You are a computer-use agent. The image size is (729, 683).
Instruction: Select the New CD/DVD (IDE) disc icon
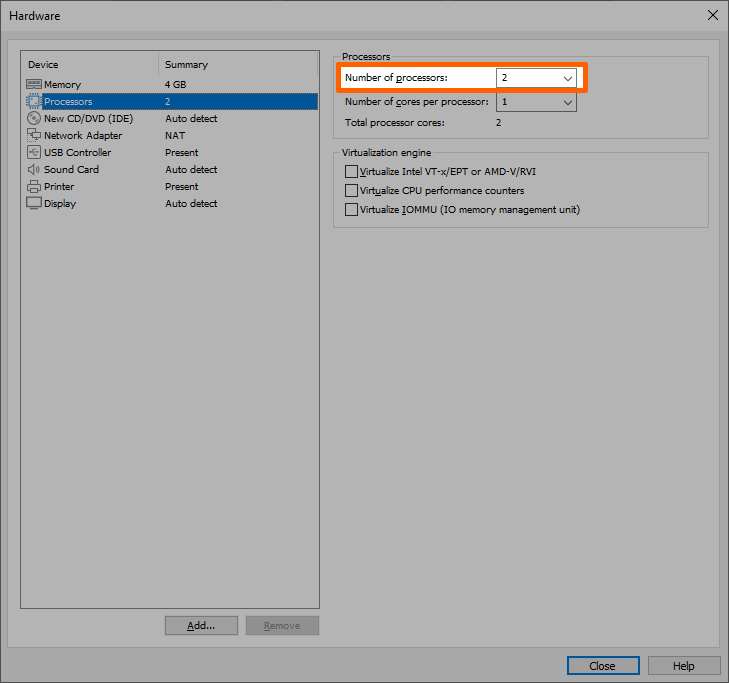coord(34,119)
